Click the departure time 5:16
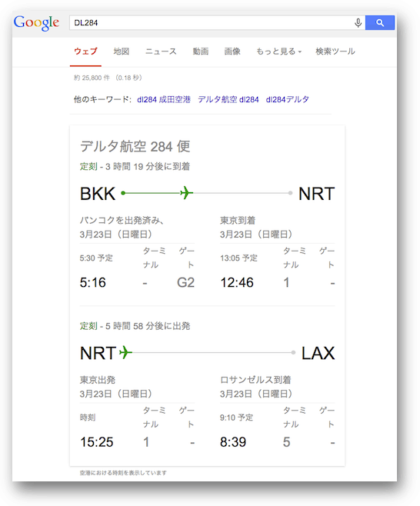The image size is (420, 506). pos(92,283)
